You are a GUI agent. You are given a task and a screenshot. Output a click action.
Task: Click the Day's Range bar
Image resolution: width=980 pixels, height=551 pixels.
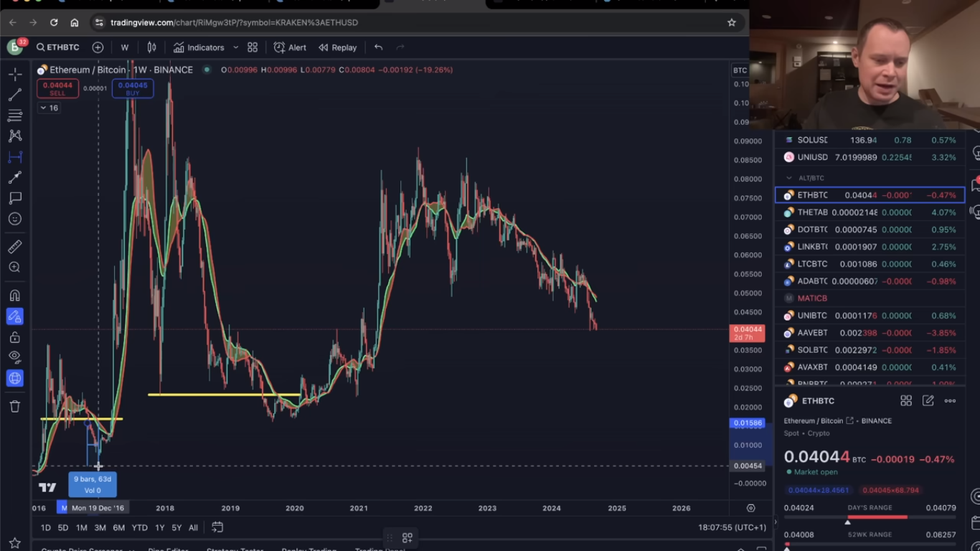click(870, 517)
